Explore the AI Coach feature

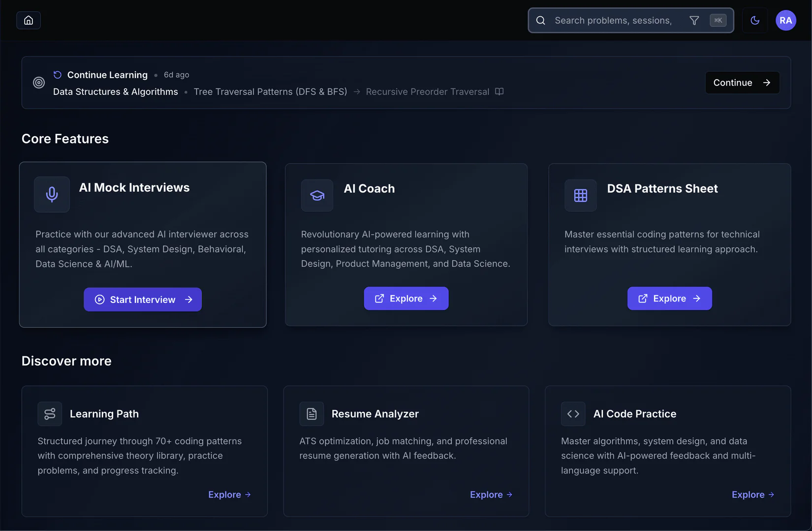pyautogui.click(x=406, y=298)
